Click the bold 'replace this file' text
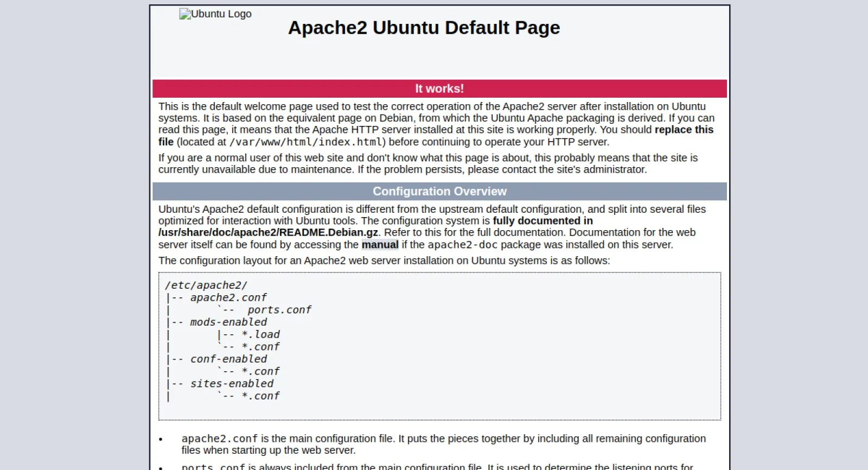Viewport: 868px width, 470px height. (x=684, y=130)
